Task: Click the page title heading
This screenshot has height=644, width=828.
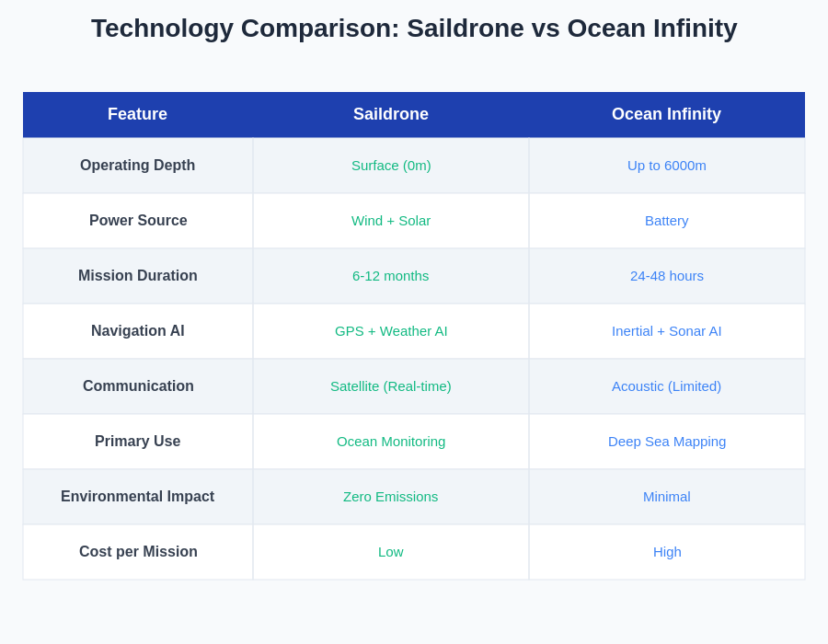Action: [414, 29]
